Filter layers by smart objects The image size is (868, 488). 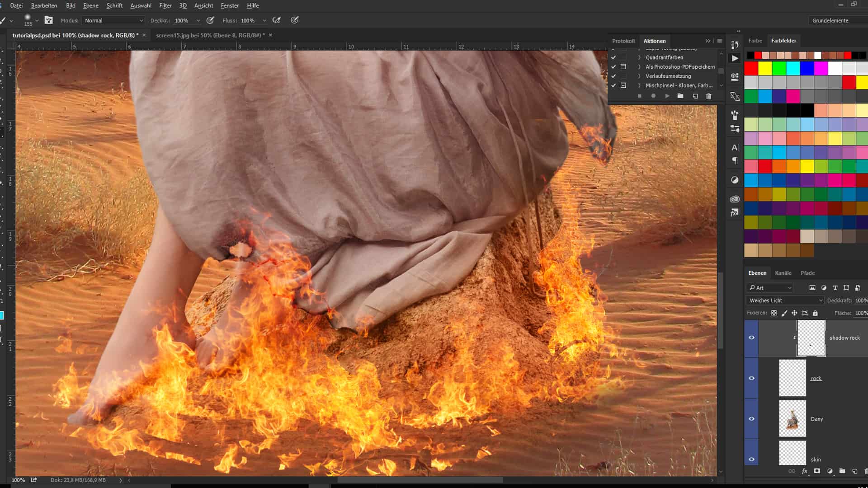point(858,287)
